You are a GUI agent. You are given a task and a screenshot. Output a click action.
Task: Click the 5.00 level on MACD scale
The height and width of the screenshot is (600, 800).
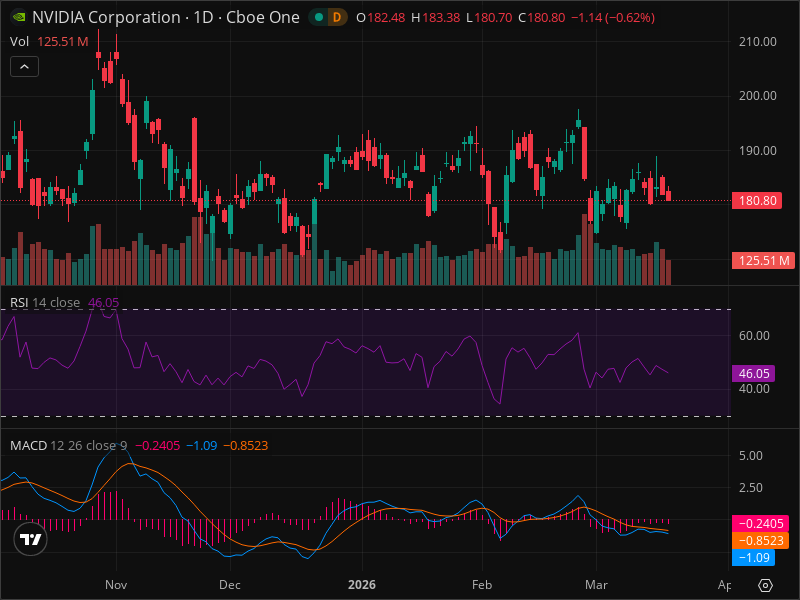pos(751,456)
